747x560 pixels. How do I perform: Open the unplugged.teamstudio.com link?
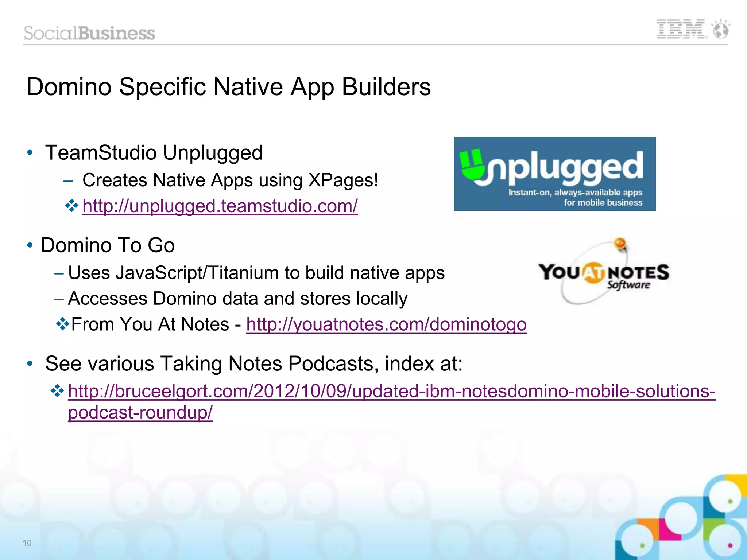(220, 206)
